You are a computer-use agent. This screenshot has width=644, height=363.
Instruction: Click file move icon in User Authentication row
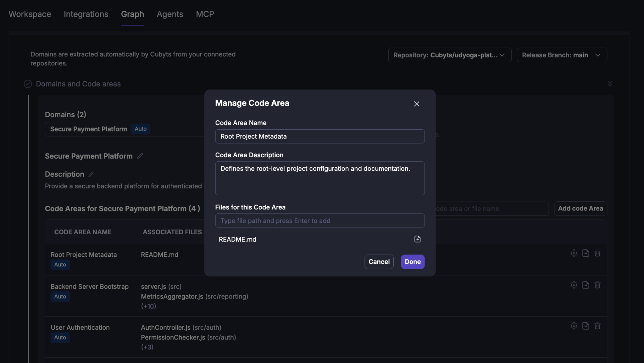[x=586, y=326]
